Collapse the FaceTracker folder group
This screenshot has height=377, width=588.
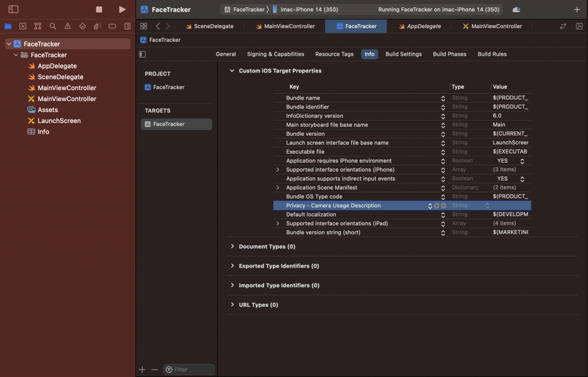16,55
